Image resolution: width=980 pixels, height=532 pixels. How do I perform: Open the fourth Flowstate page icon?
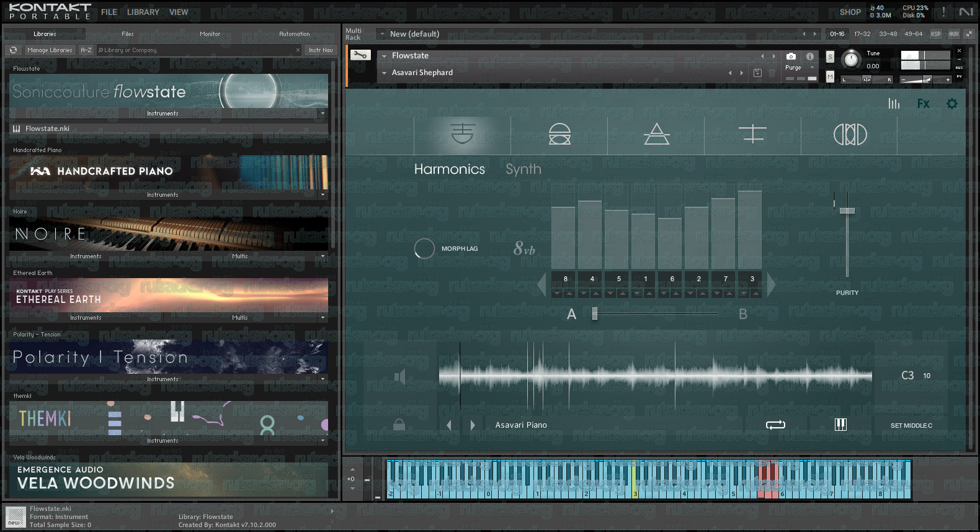click(753, 133)
